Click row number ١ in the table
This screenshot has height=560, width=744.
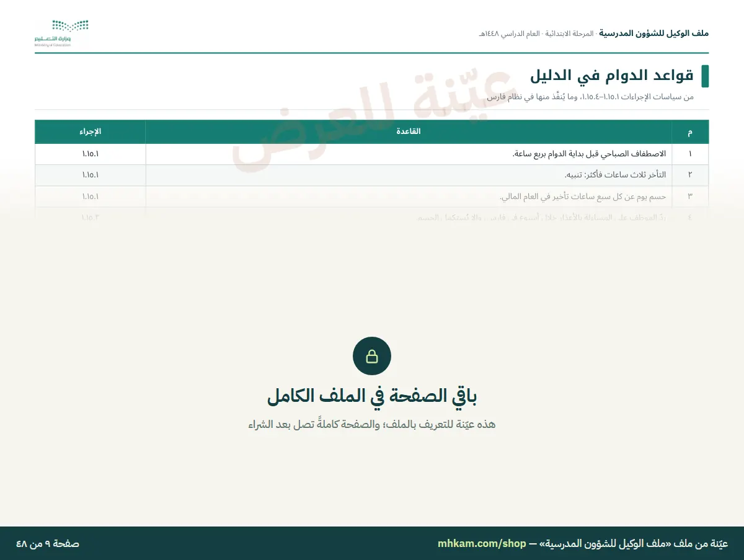pos(690,154)
